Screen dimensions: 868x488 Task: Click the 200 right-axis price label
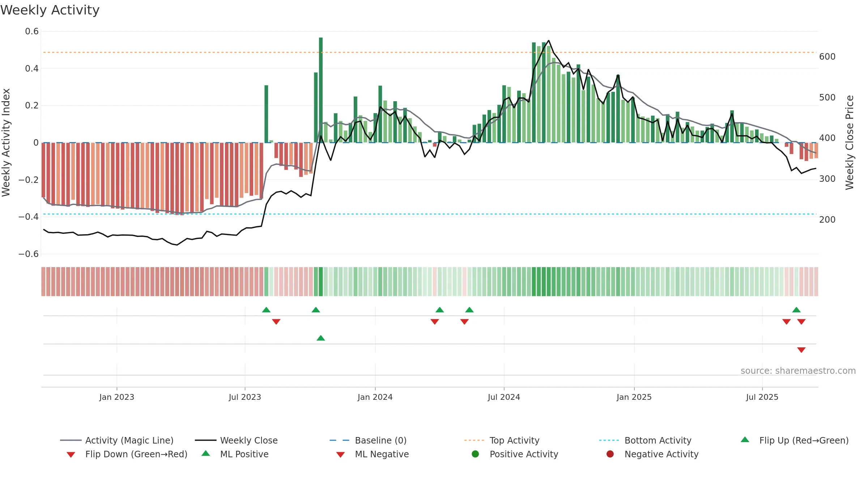(827, 219)
